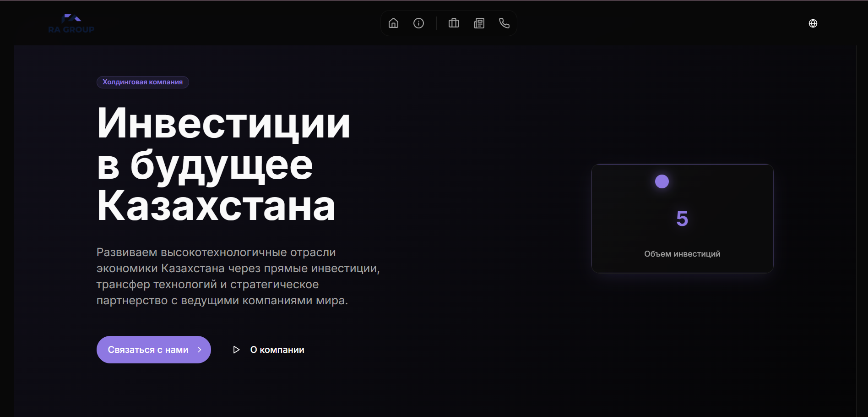Click the paragraph starting with Развиваем

pos(238,276)
